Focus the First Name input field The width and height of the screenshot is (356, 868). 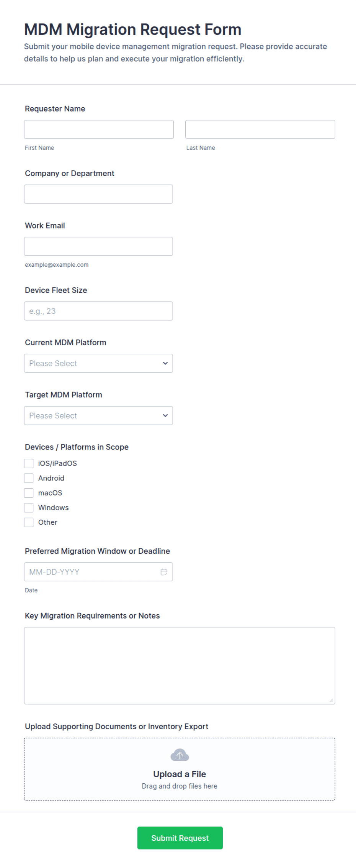point(99,130)
